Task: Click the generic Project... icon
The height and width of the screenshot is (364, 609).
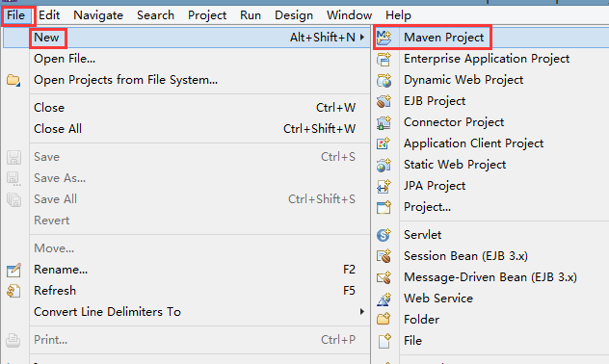Action: click(384, 207)
